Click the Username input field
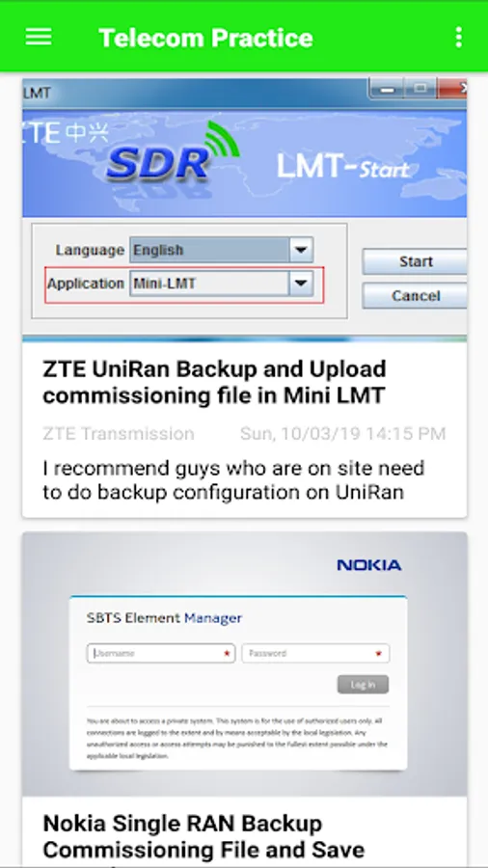 [x=161, y=653]
